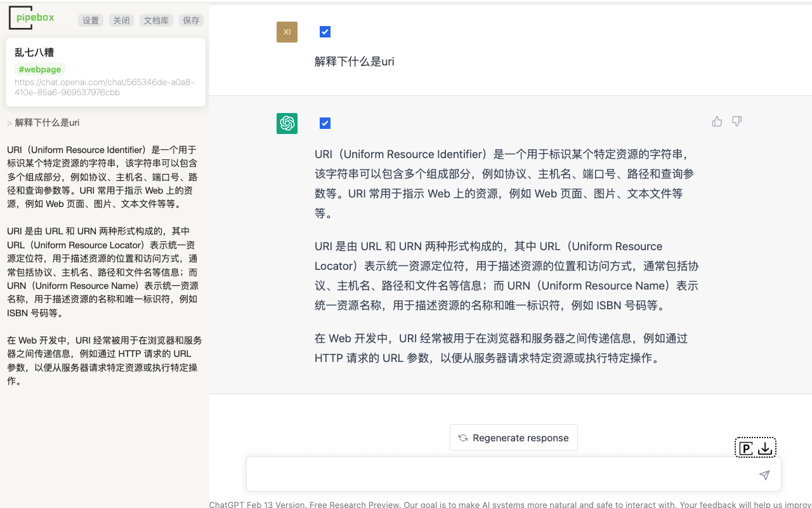This screenshot has height=508, width=812.
Task: Click the message input field
Action: tap(501, 474)
